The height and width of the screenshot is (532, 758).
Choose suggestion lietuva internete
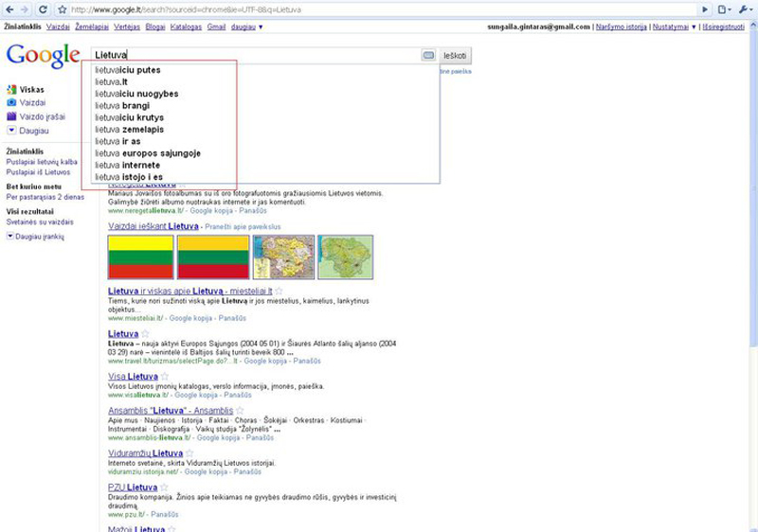265,165
